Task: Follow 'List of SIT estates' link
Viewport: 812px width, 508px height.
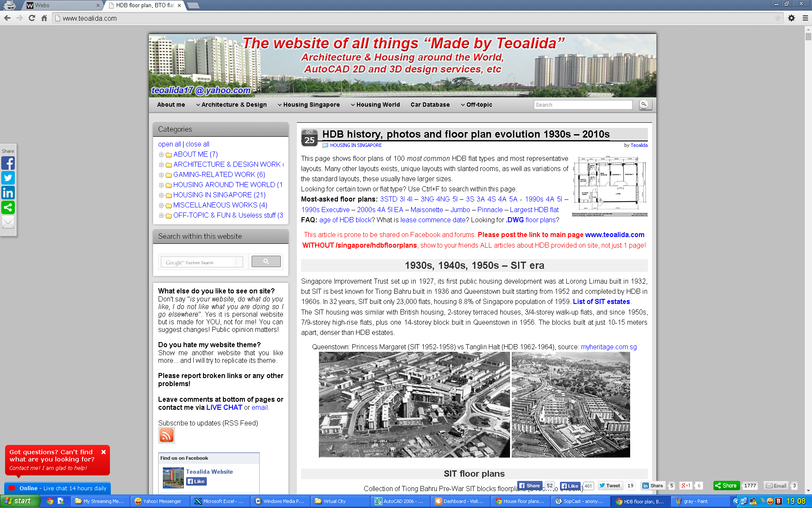Action: click(601, 301)
